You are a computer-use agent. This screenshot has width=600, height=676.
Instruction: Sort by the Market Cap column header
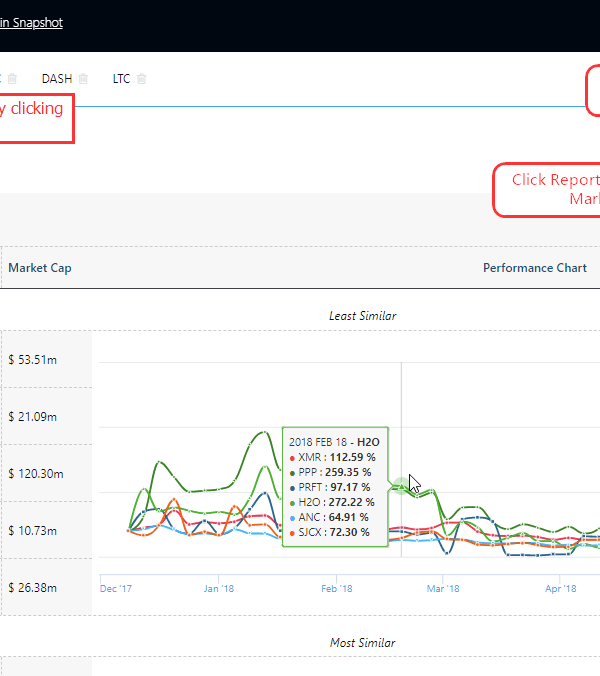point(40,268)
